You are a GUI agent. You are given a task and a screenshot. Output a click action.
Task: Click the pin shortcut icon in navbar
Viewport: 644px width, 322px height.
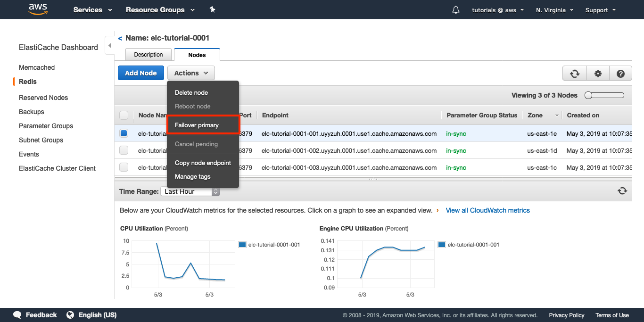tap(212, 9)
